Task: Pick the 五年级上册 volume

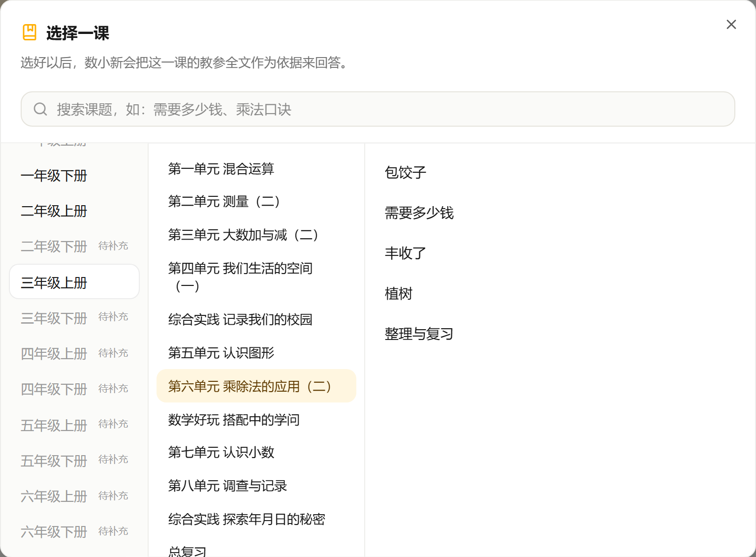Action: click(74, 425)
